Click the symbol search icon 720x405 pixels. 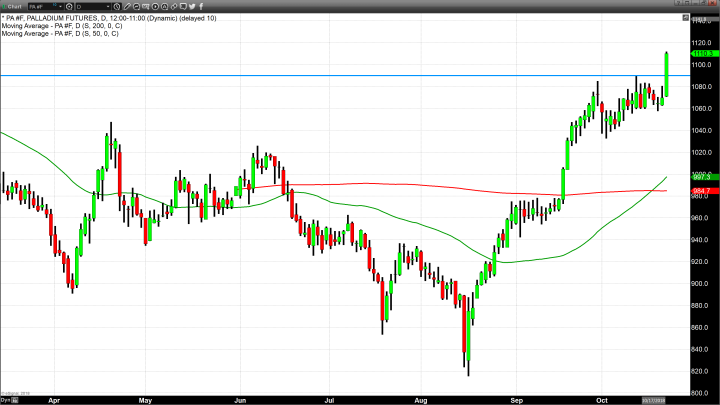(69, 6)
